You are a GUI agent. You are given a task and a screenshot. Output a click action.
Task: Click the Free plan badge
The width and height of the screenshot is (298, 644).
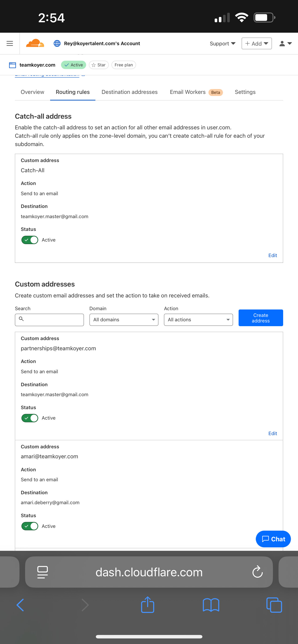click(x=124, y=65)
